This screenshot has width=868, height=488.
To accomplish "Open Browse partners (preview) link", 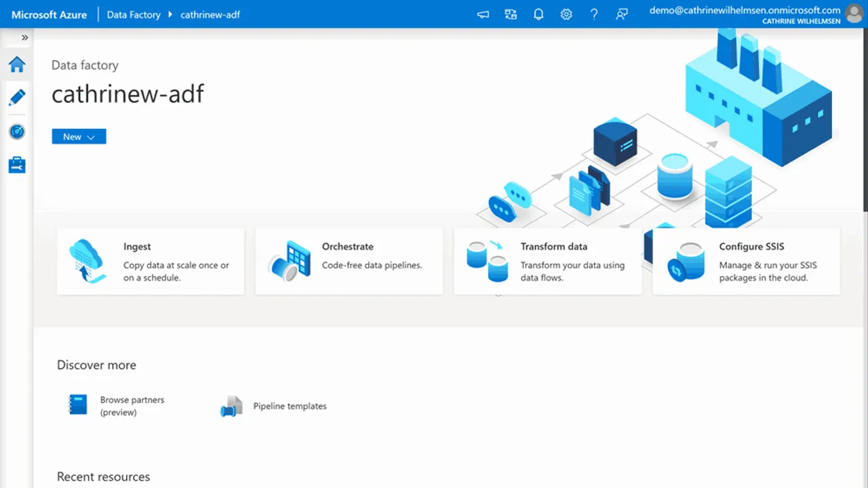I will [132, 406].
